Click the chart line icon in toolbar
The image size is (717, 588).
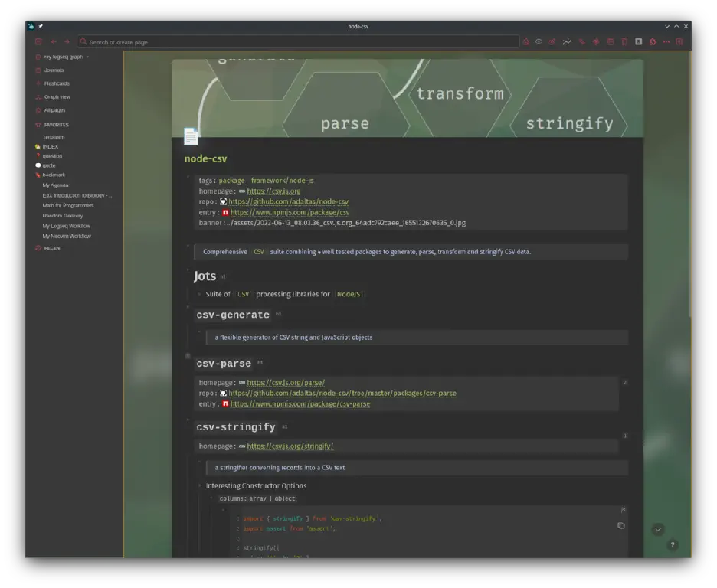[x=567, y=41]
